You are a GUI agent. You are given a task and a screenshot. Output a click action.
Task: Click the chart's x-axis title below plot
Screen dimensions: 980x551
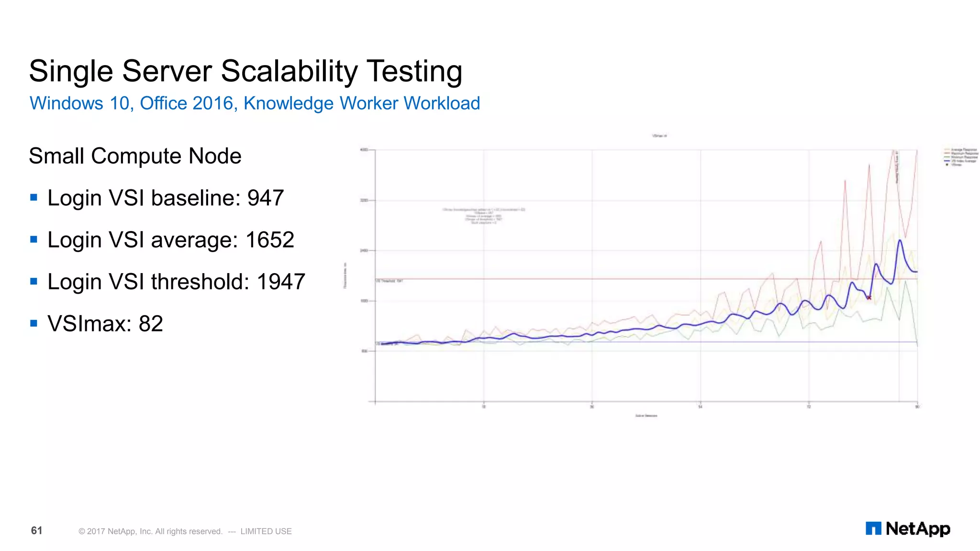pos(646,416)
